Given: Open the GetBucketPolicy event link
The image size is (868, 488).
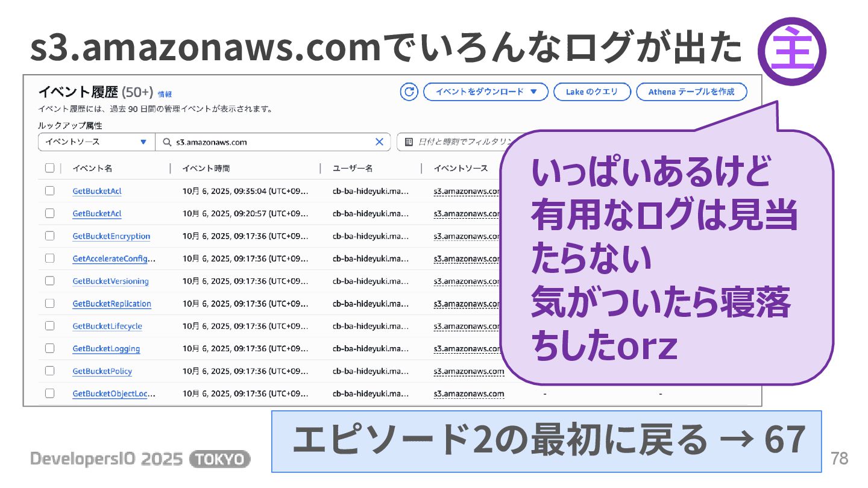Looking at the screenshot, I should click(x=102, y=371).
